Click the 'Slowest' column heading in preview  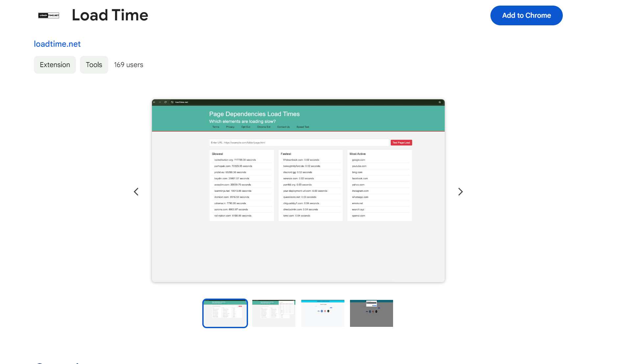[x=217, y=154]
